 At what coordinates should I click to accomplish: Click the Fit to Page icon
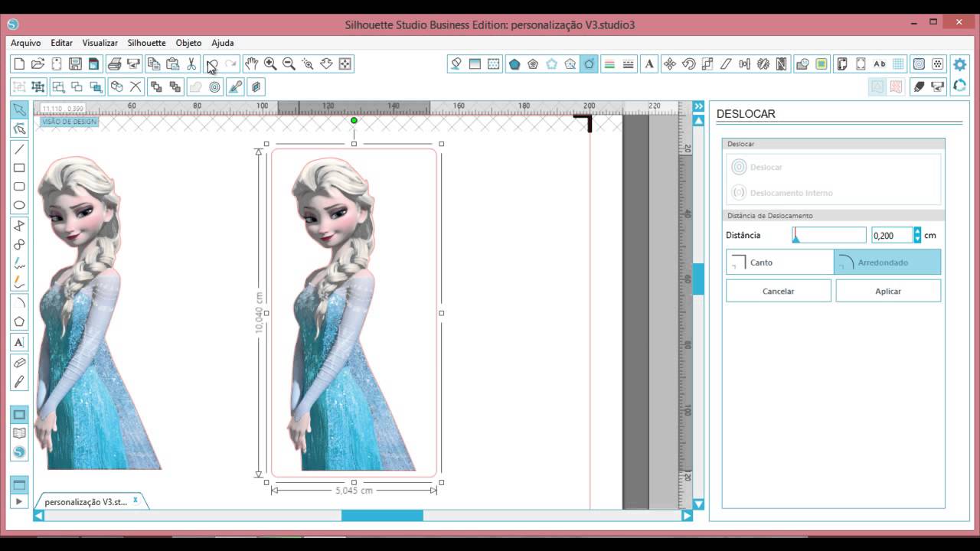(x=345, y=64)
